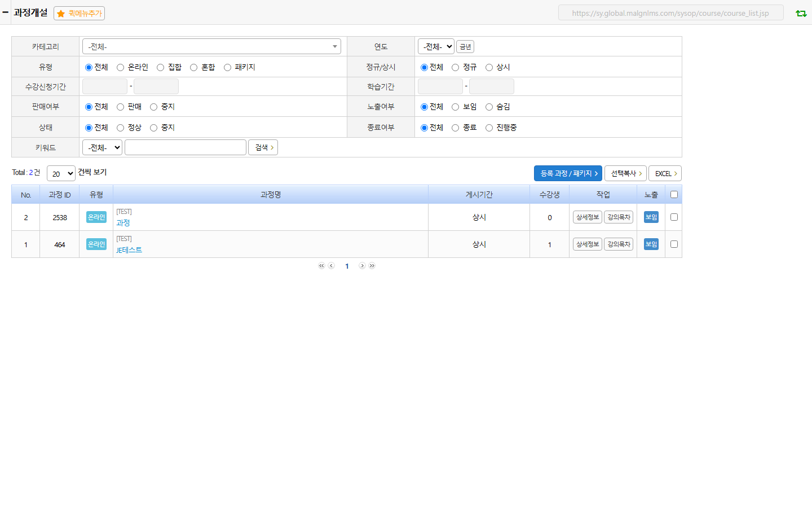Toggle 보임 exposure badge for course 2538

pos(651,217)
